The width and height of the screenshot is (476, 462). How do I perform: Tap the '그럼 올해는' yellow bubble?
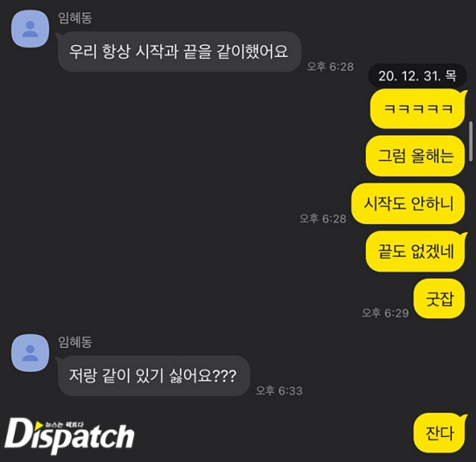pyautogui.click(x=415, y=156)
